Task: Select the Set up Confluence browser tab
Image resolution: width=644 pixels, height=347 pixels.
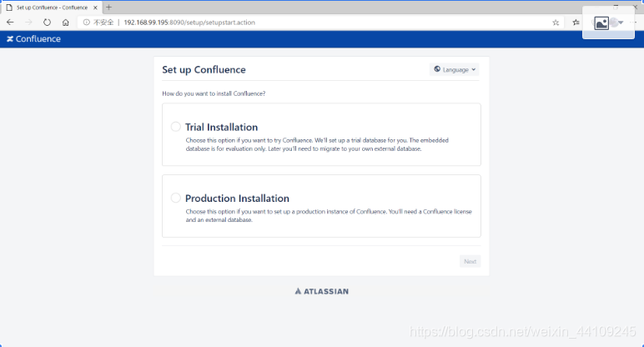Action: [x=52, y=8]
